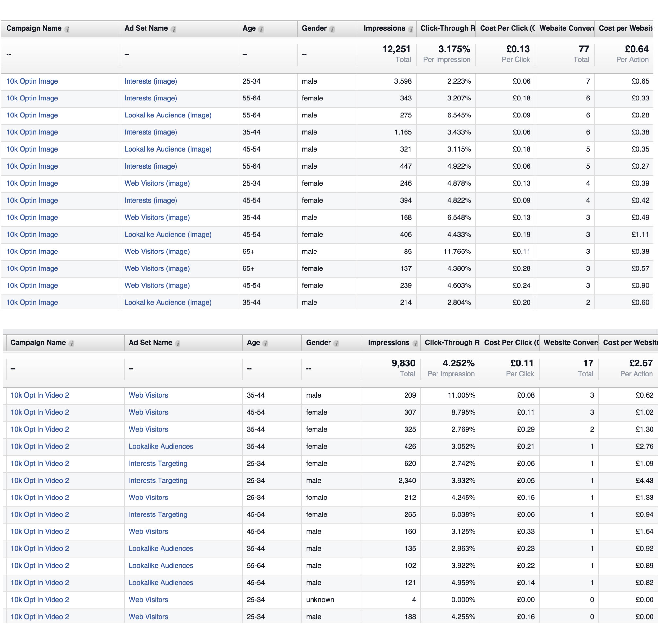Click the 11.765% click-through rate cell
Viewport: 659px width, 644px height.
[457, 251]
